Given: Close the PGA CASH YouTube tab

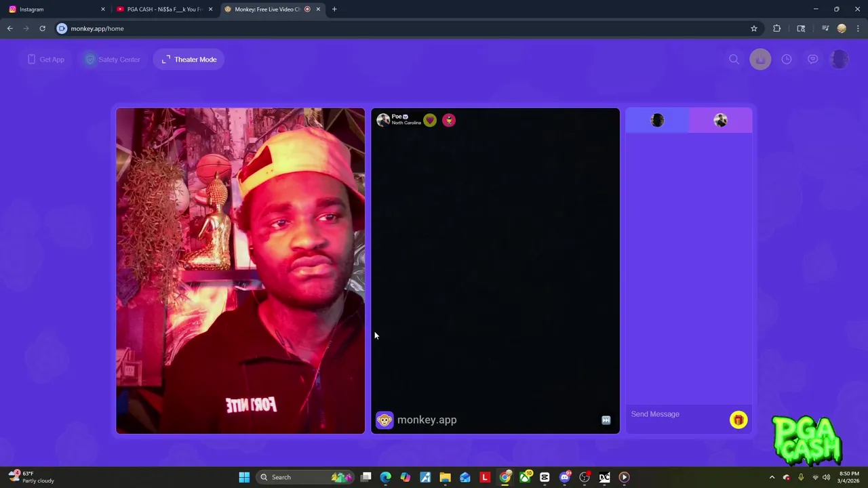Looking at the screenshot, I should click(210, 9).
